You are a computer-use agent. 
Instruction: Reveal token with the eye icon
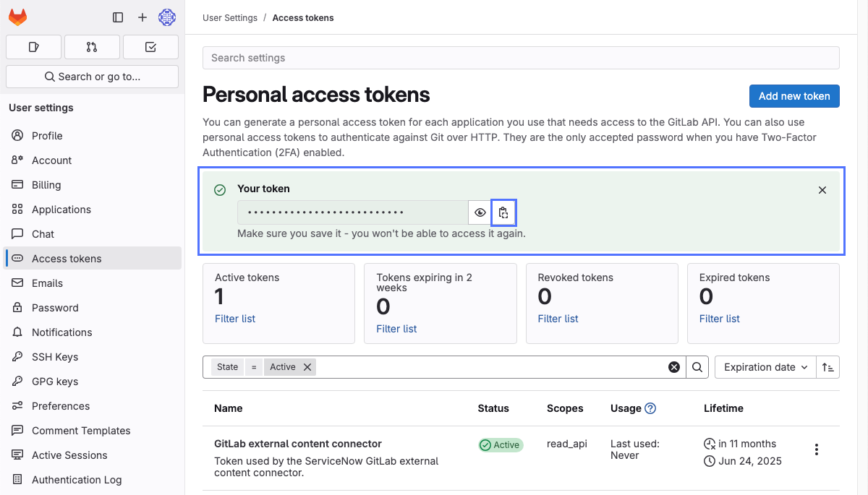(x=480, y=212)
